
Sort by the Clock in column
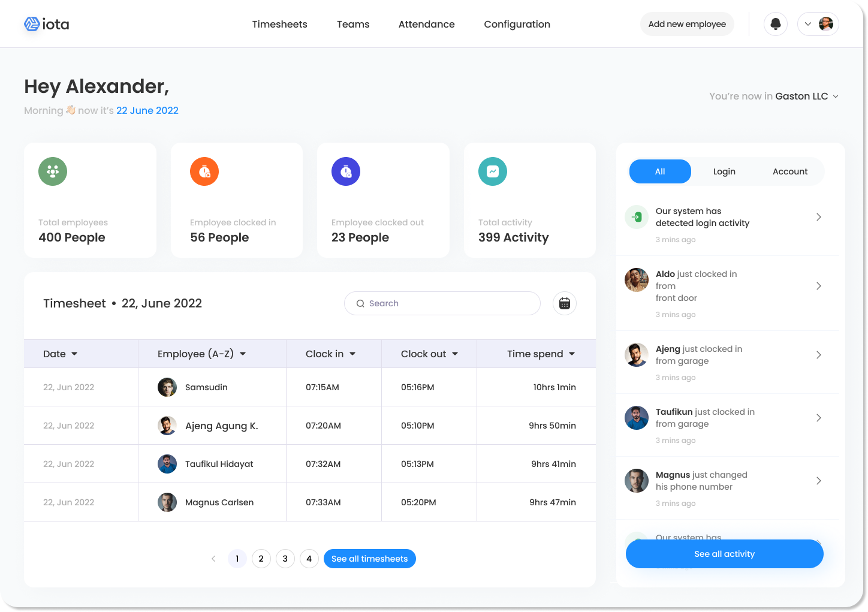tap(331, 354)
